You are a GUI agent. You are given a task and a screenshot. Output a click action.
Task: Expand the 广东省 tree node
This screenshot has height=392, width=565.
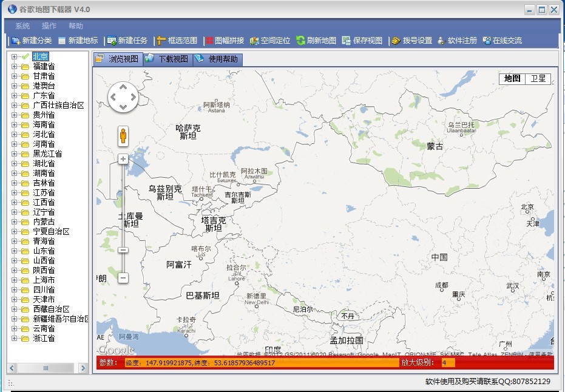tap(14, 95)
